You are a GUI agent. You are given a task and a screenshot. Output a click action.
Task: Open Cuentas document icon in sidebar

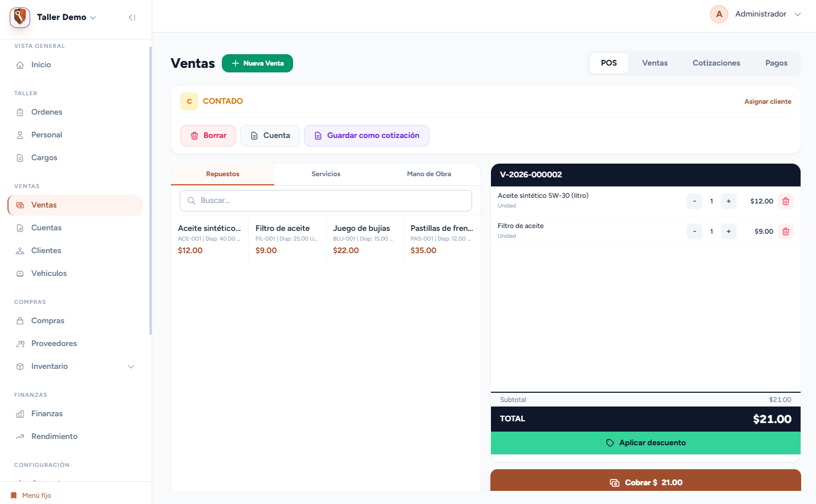(20, 228)
